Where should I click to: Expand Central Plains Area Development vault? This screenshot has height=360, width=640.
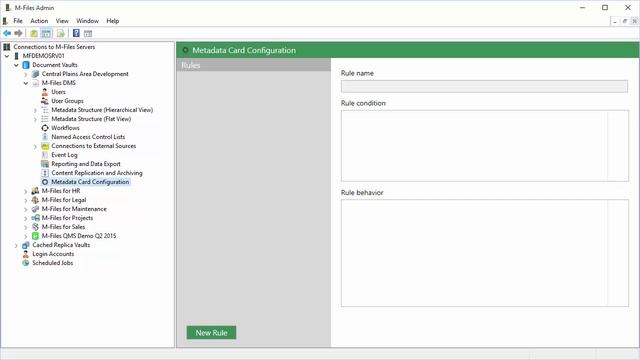pyautogui.click(x=26, y=74)
